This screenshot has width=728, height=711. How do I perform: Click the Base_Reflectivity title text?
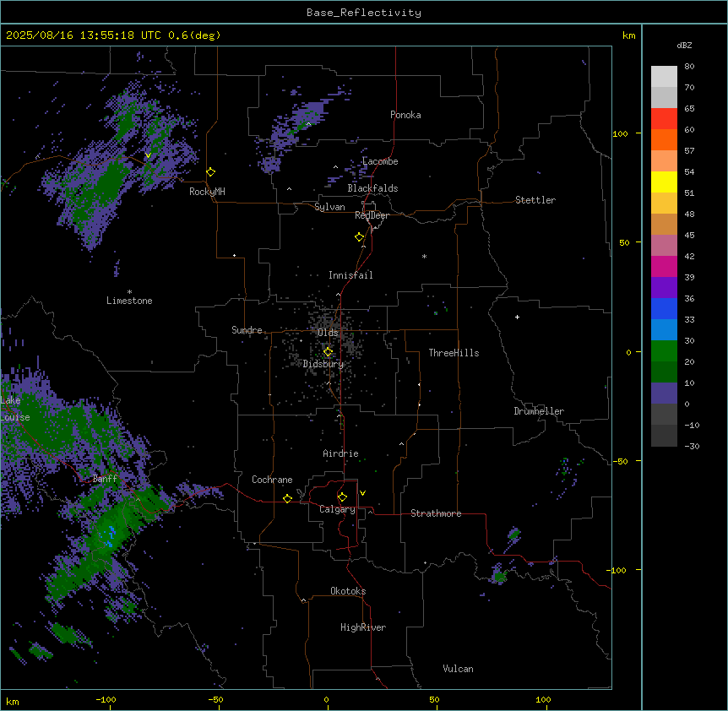[x=364, y=13]
